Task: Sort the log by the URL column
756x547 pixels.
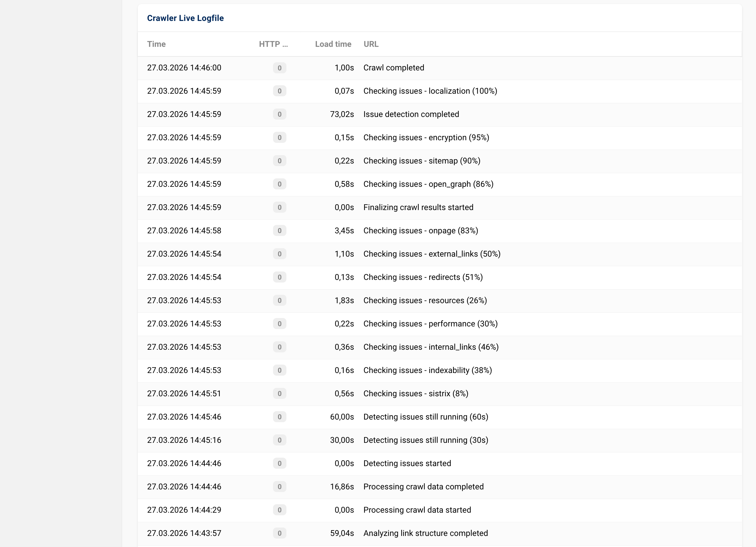Action: tap(371, 44)
